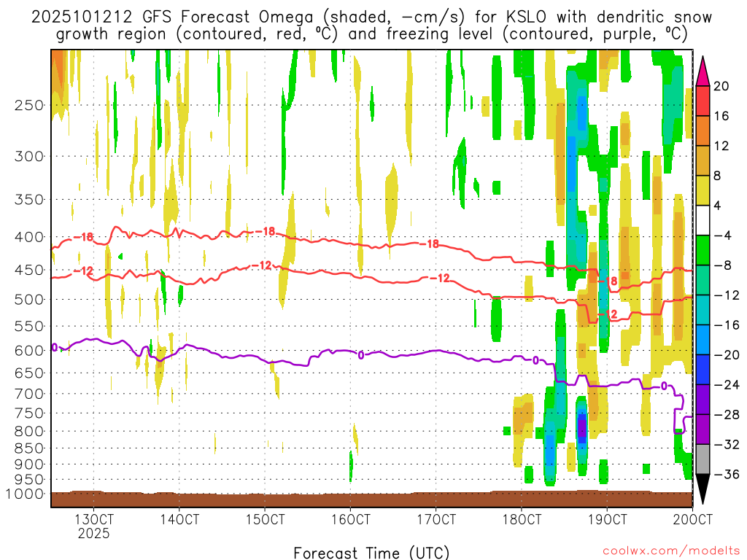Click the 350 pressure level label
Viewport: 747px width, 560px height.
tap(29, 200)
